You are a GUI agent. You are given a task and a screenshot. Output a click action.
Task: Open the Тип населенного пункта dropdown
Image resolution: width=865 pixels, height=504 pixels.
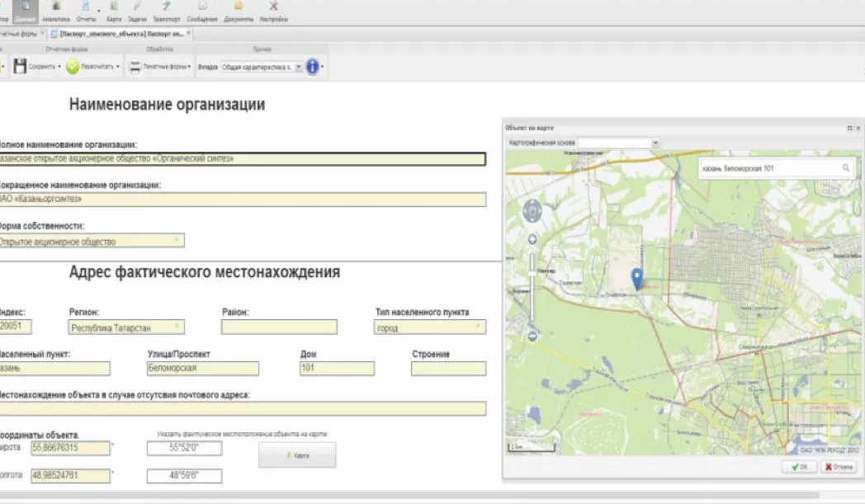tap(478, 327)
